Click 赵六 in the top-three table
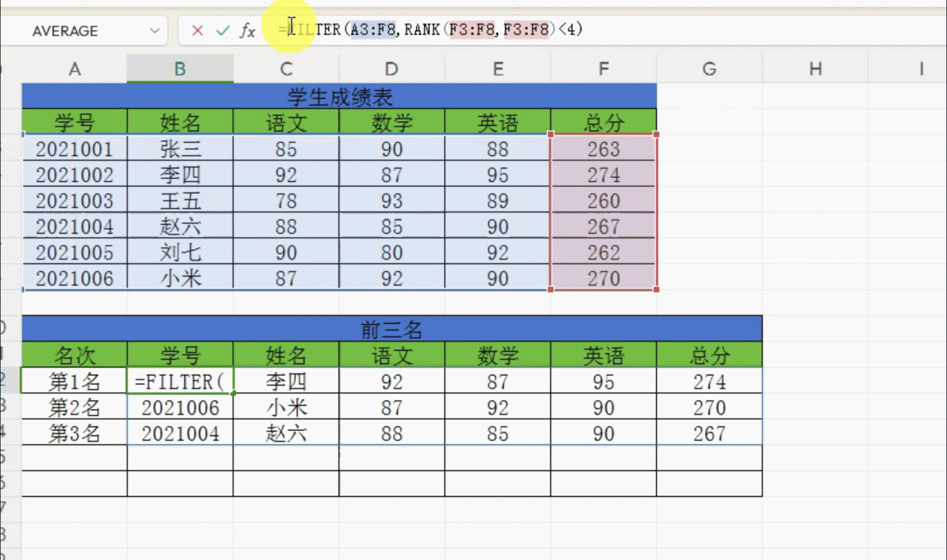Screen dimensions: 947x560 [x=286, y=433]
